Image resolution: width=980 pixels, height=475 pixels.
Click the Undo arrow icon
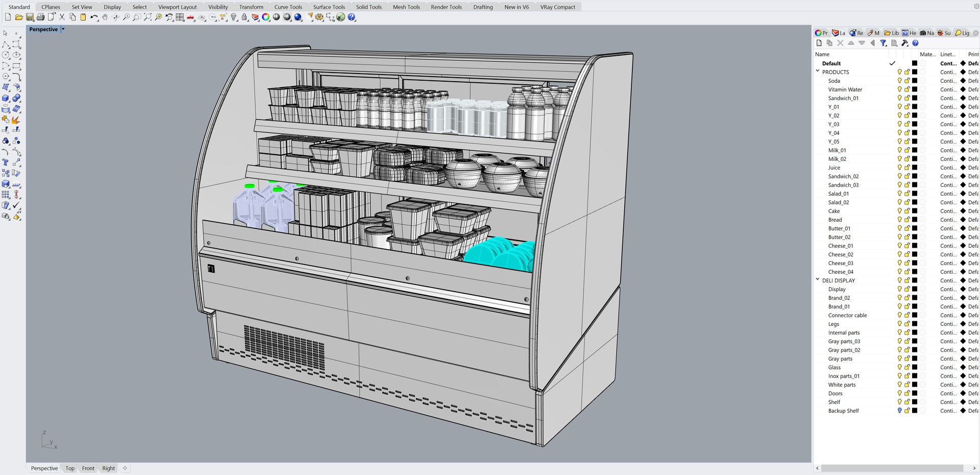tap(94, 17)
